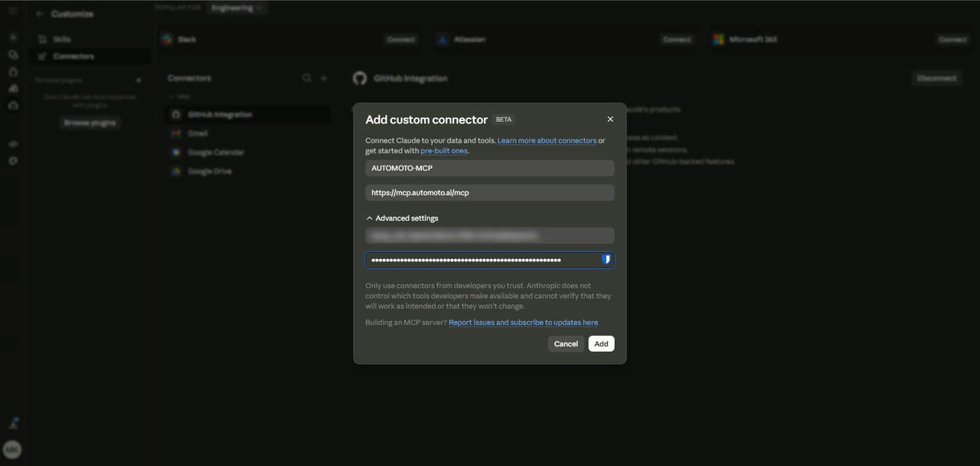Screen dimensions: 980x466
Task: Click the GitHub logo beside detail heading
Action: coord(360,78)
